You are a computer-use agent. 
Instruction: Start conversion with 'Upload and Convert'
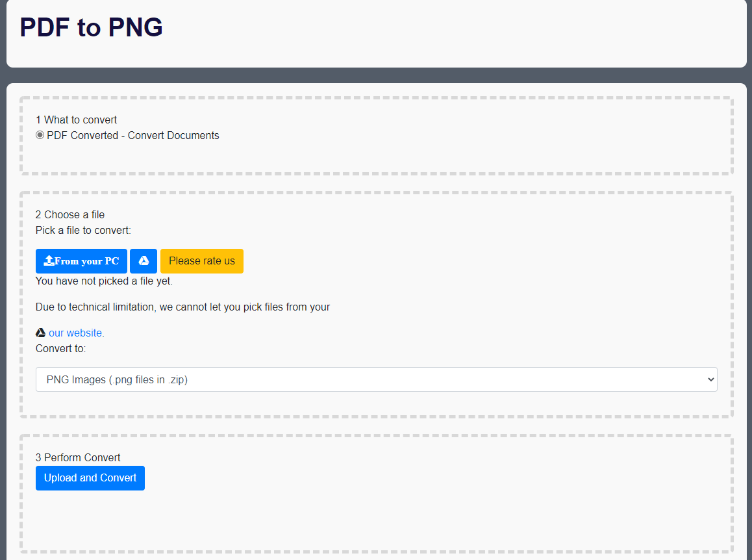(x=90, y=478)
